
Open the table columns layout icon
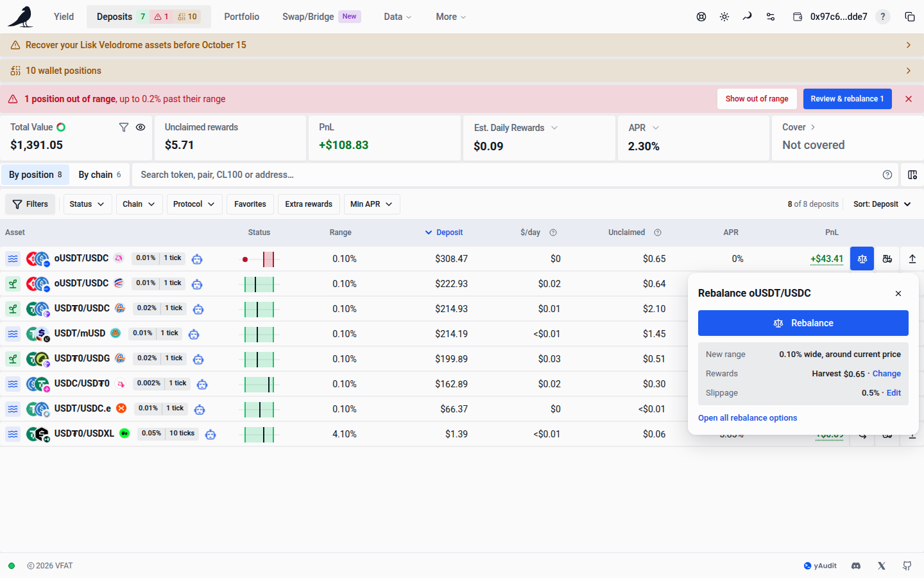click(912, 175)
